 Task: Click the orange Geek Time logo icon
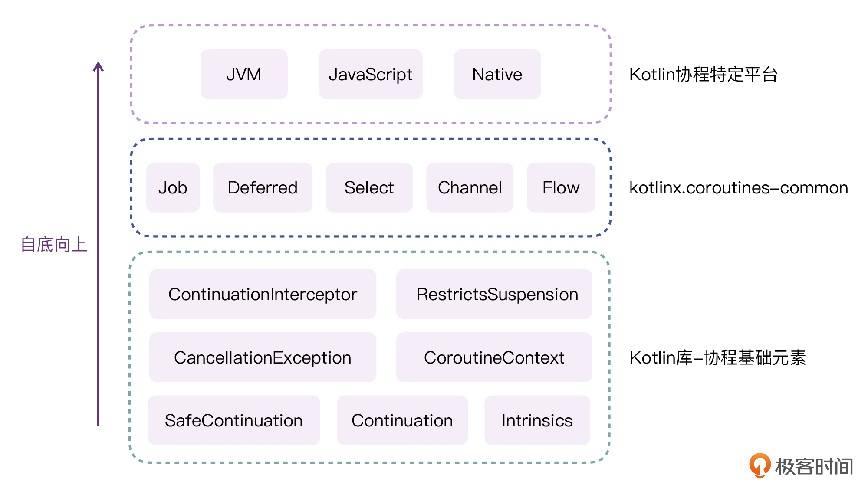click(x=759, y=465)
